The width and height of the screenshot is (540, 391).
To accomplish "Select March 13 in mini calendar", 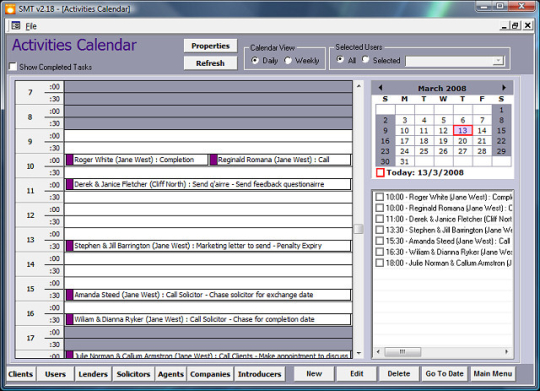I will (x=463, y=131).
